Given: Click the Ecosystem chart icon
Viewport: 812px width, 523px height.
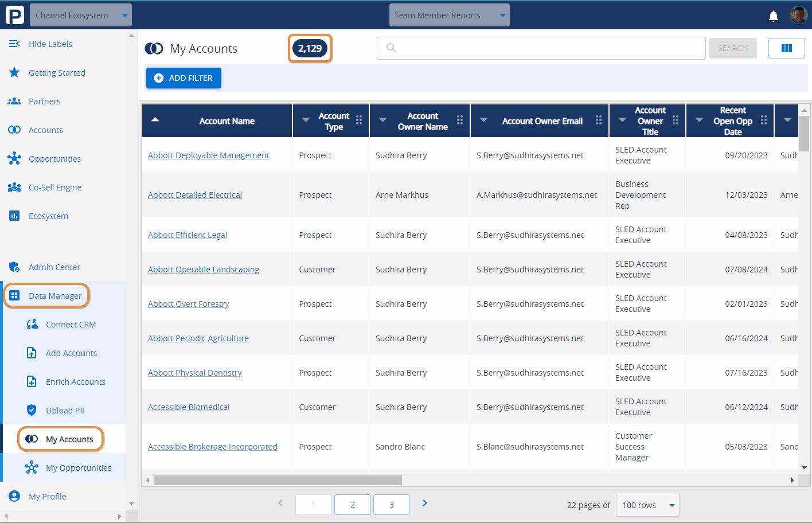Looking at the screenshot, I should pos(14,216).
